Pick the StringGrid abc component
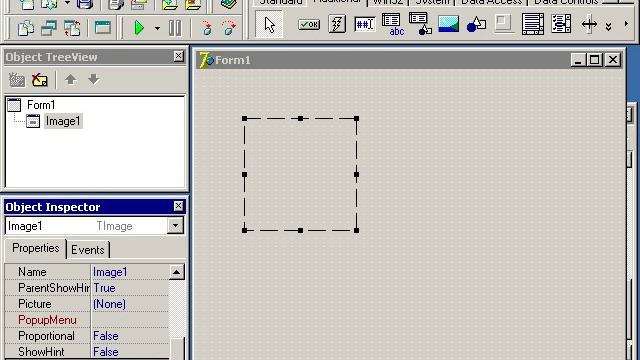This screenshot has height=360, width=640. (x=392, y=24)
